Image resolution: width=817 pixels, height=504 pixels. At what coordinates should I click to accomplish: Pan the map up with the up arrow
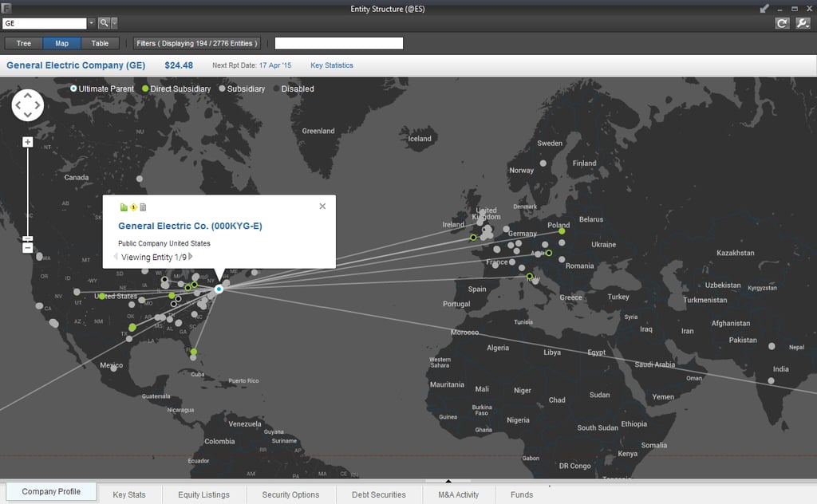coord(28,95)
